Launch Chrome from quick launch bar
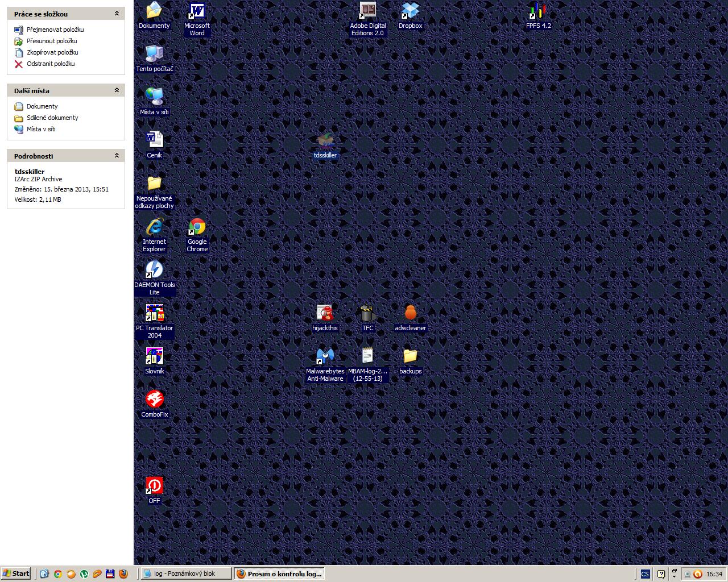 click(57, 574)
